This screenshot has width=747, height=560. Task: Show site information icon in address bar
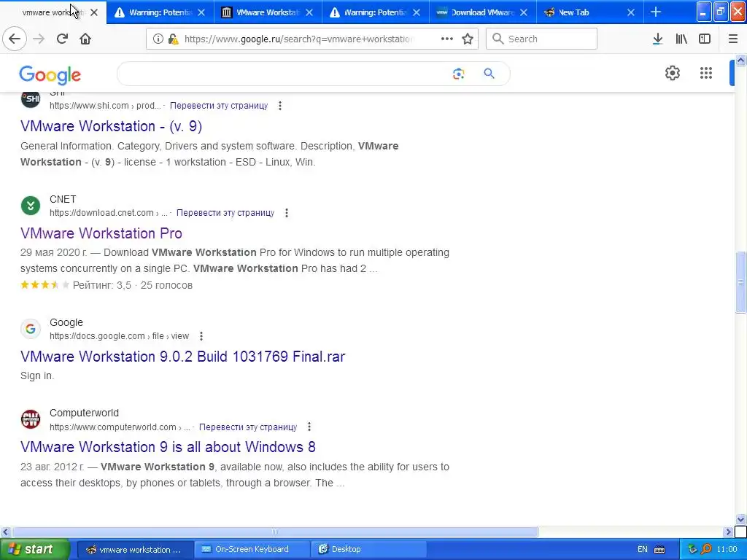[x=158, y=39]
